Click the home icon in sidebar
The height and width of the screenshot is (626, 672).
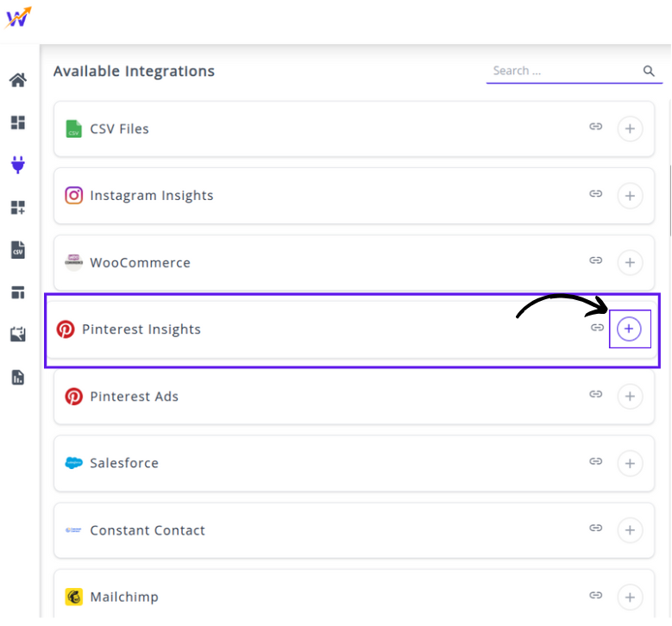pos(17,81)
